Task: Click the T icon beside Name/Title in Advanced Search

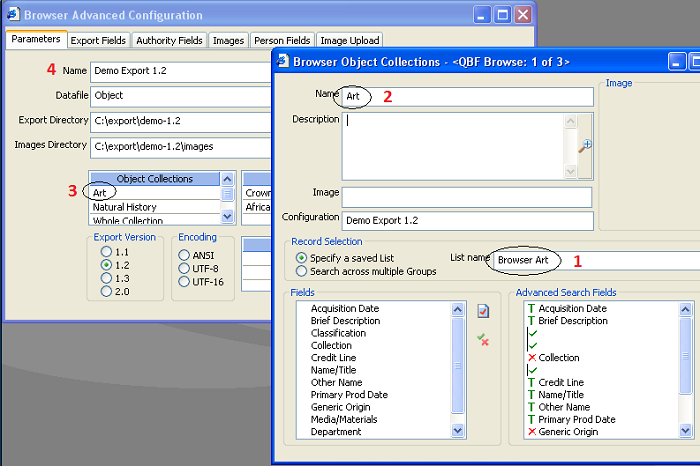Action: click(531, 395)
